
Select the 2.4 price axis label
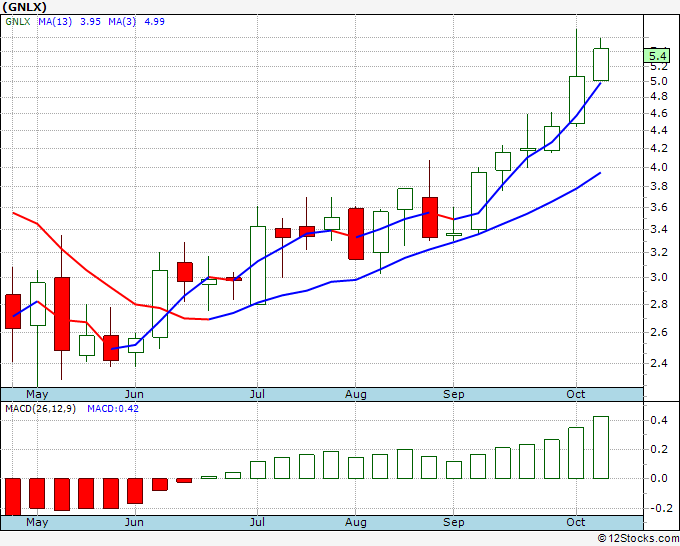[x=659, y=363]
